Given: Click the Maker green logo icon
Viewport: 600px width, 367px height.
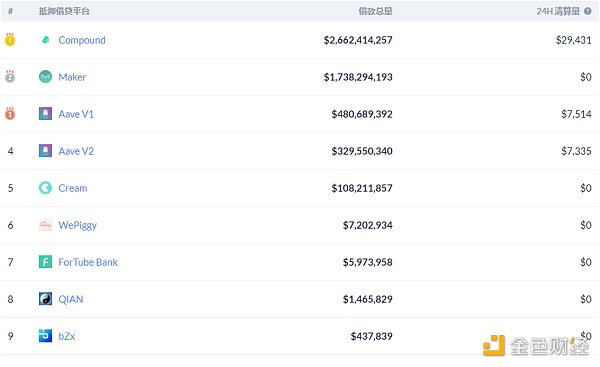Looking at the screenshot, I should 46,77.
